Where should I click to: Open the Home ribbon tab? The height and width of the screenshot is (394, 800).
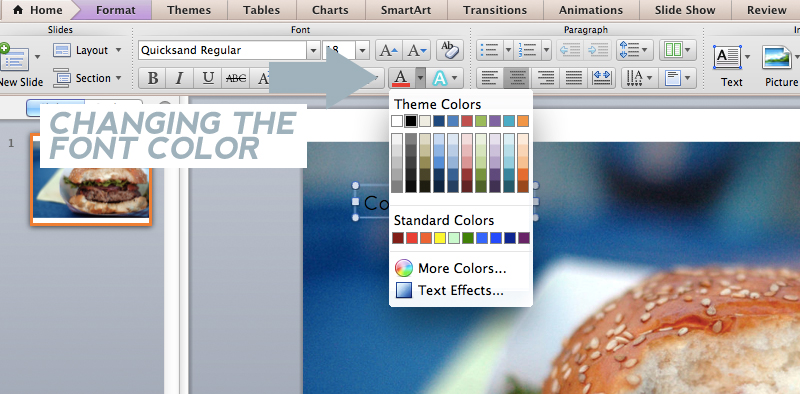pos(38,10)
